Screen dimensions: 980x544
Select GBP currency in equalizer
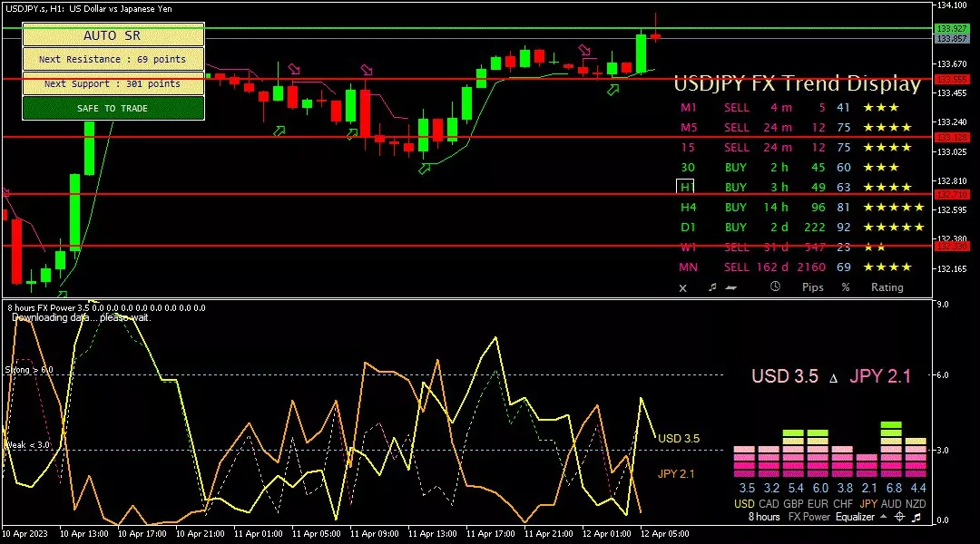coord(793,503)
